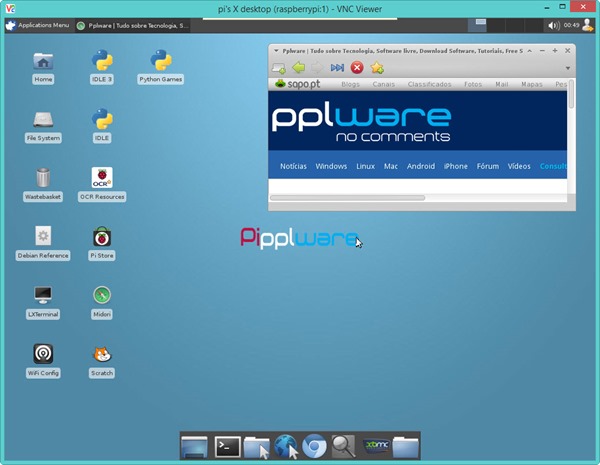Screen dimensions: 600x465
Task: Go to the Linux section
Action: 365,166
